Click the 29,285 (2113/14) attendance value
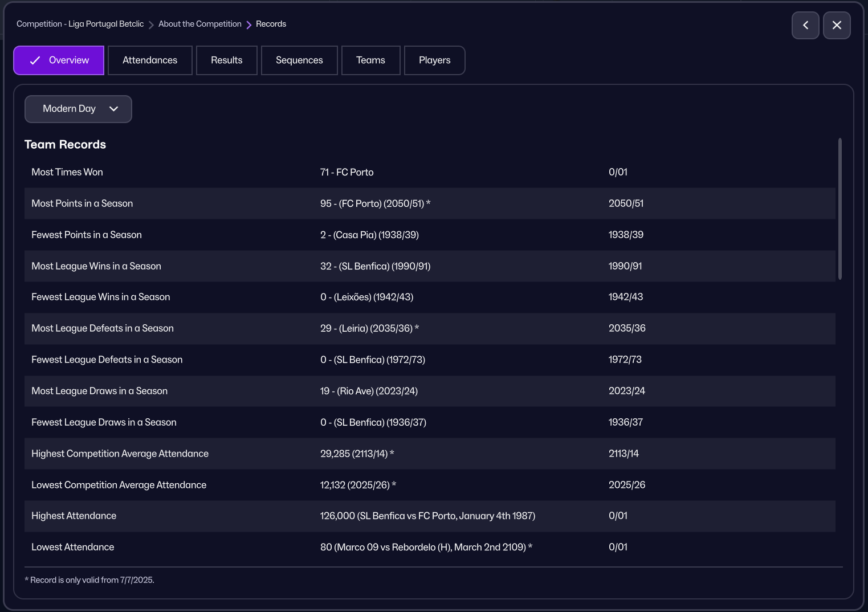Screen dimensions: 868x612 [x=357, y=454]
